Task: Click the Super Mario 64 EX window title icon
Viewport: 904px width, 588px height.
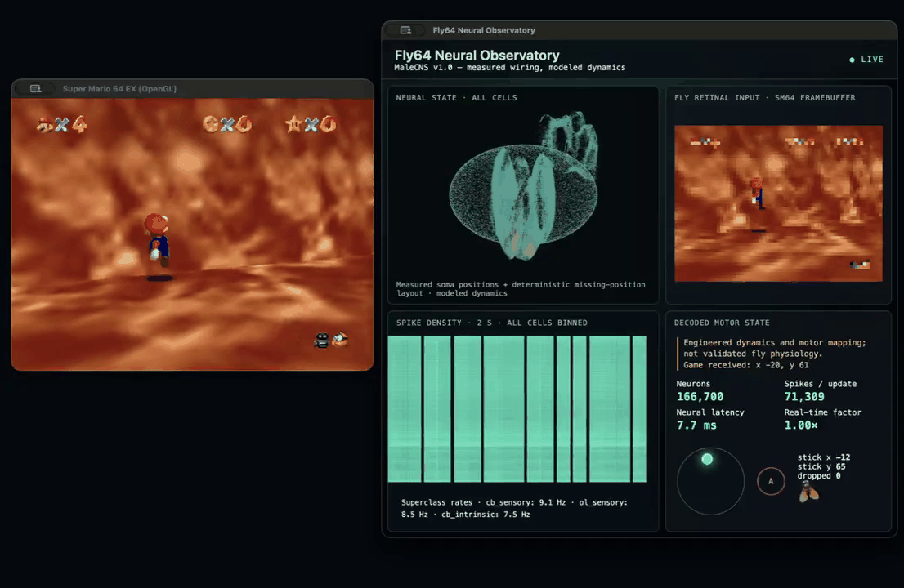Action: pyautogui.click(x=36, y=89)
